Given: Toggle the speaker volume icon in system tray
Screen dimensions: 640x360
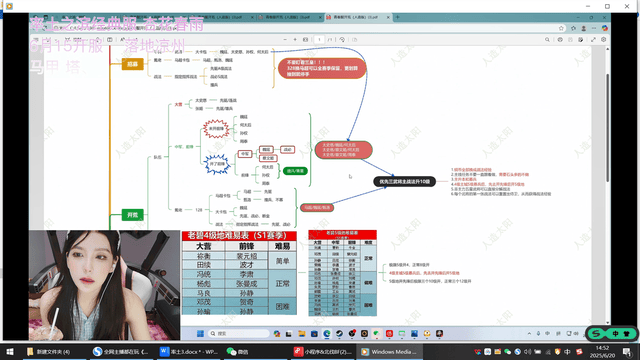Looking at the screenshot, I should pyautogui.click(x=528, y=351).
